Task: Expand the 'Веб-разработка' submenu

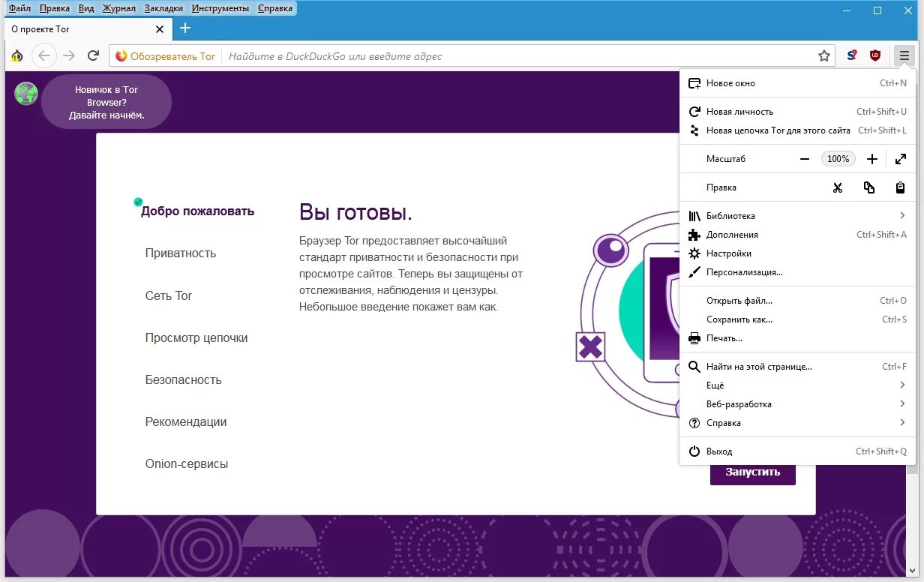Action: [797, 404]
